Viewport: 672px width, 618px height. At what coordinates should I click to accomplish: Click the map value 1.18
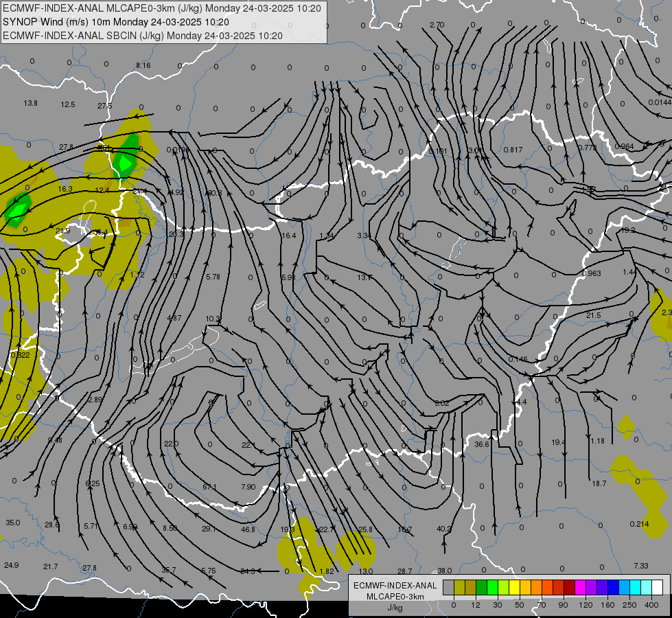click(x=597, y=441)
